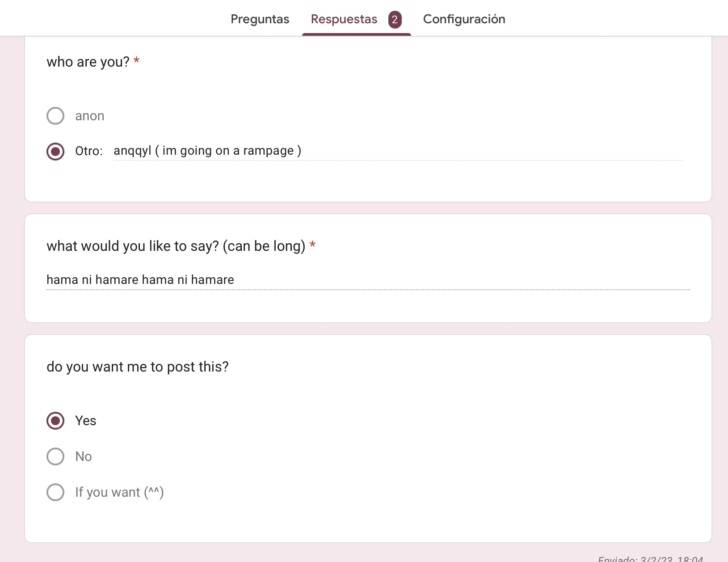Click 'do you want me to post this?' heading
The height and width of the screenshot is (562, 728).
pyautogui.click(x=138, y=367)
